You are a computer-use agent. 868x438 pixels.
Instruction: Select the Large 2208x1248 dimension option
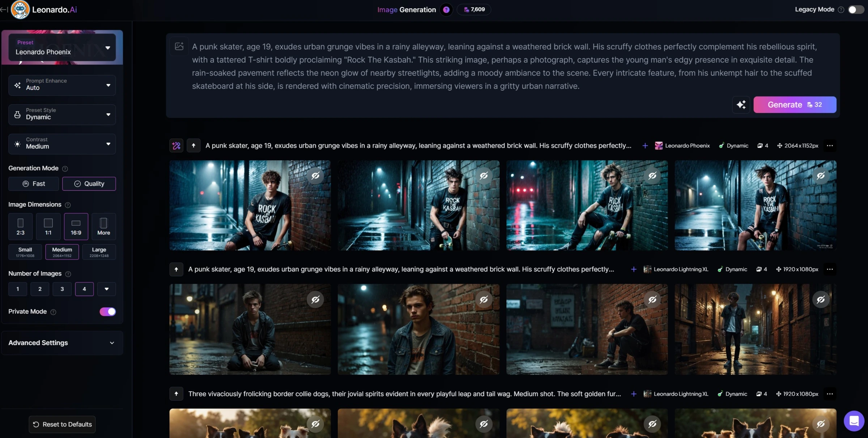[98, 252]
